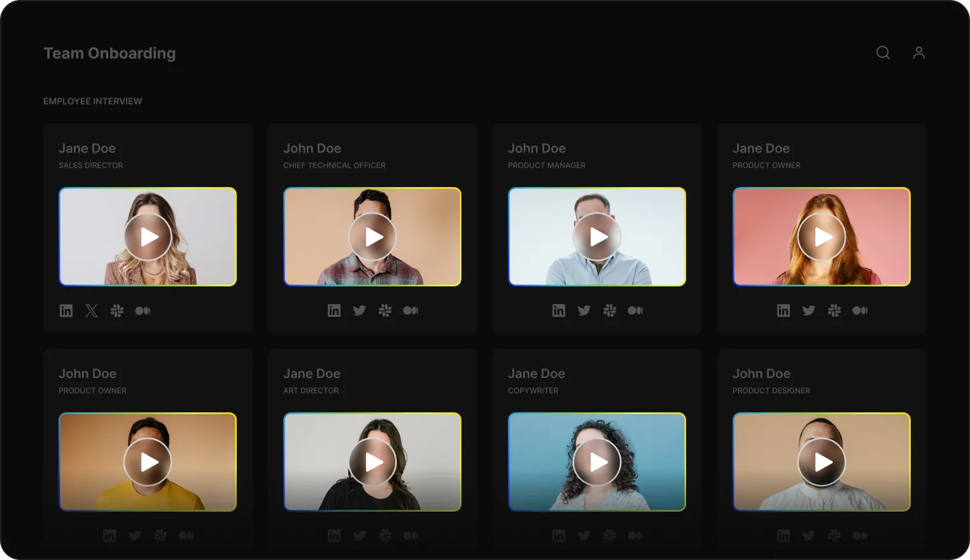Click the Team Onboarding title
This screenshot has width=970, height=560.
tap(109, 53)
